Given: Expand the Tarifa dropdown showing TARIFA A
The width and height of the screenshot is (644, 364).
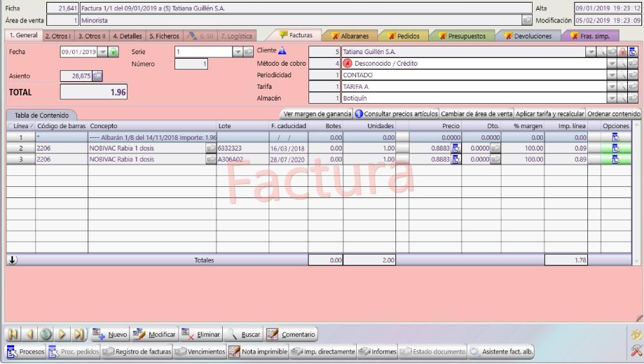Looking at the screenshot, I should click(x=611, y=87).
